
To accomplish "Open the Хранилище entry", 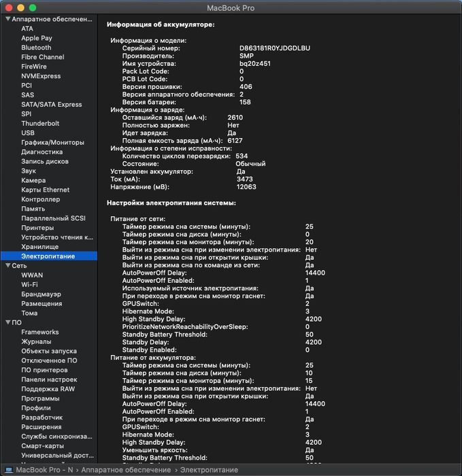I will pyautogui.click(x=39, y=247).
